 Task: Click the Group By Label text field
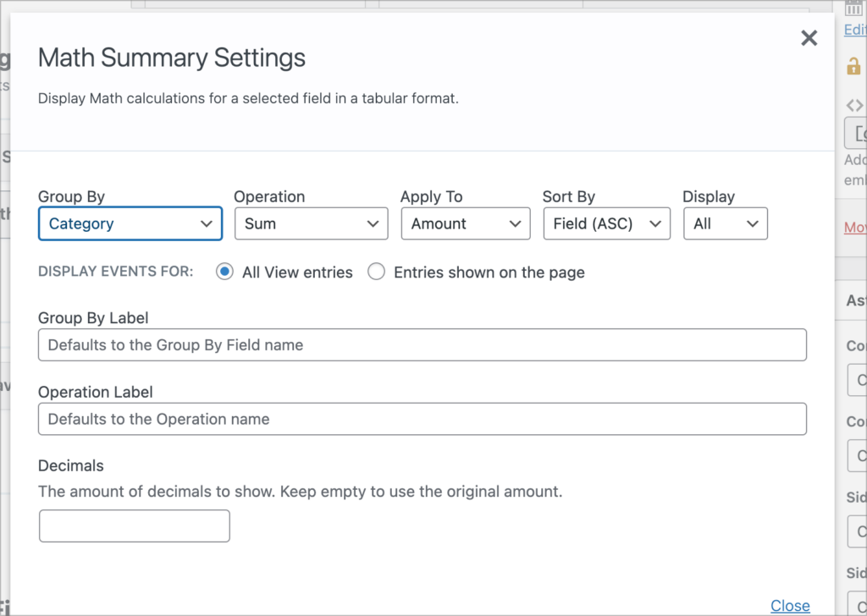coord(422,344)
